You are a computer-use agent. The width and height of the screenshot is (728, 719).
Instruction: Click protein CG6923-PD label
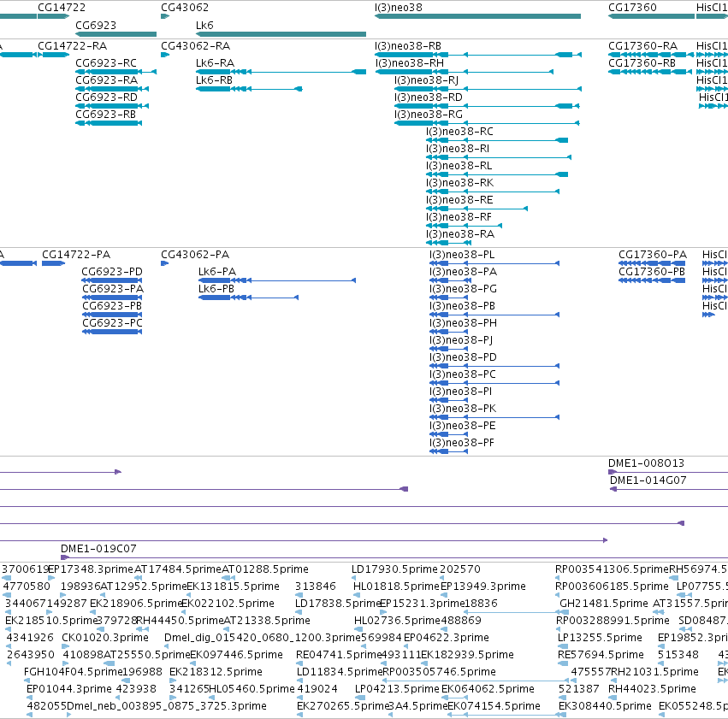tap(112, 272)
